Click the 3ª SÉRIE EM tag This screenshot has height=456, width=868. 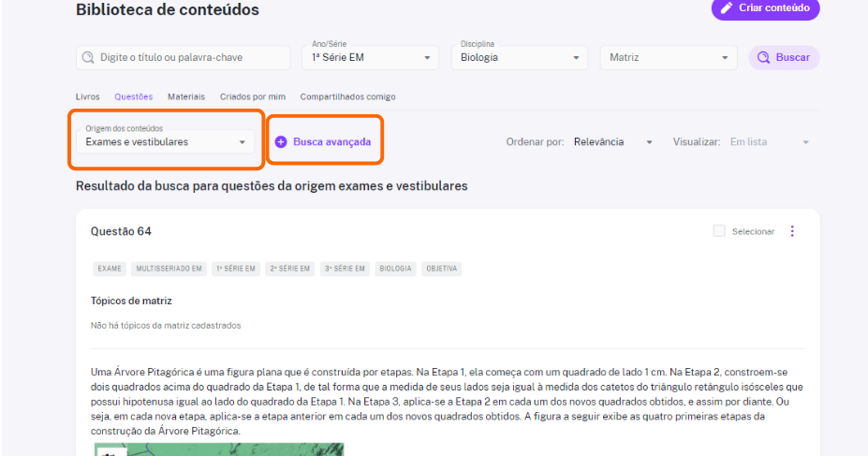345,269
